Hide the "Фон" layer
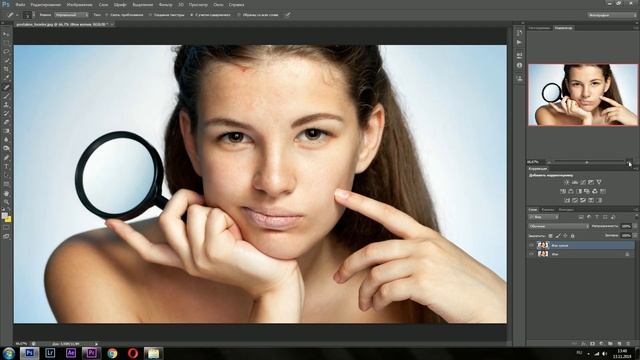Image resolution: width=640 pixels, height=360 pixels. point(531,254)
